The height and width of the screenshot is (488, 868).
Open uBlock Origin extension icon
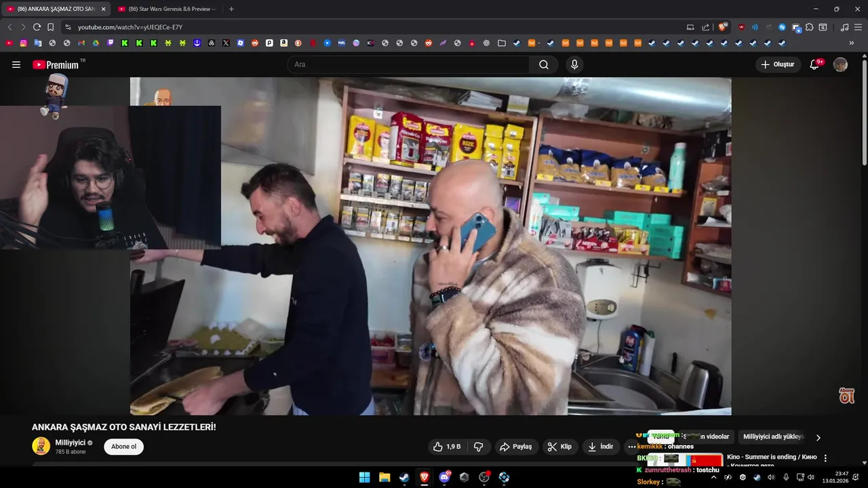point(741,27)
